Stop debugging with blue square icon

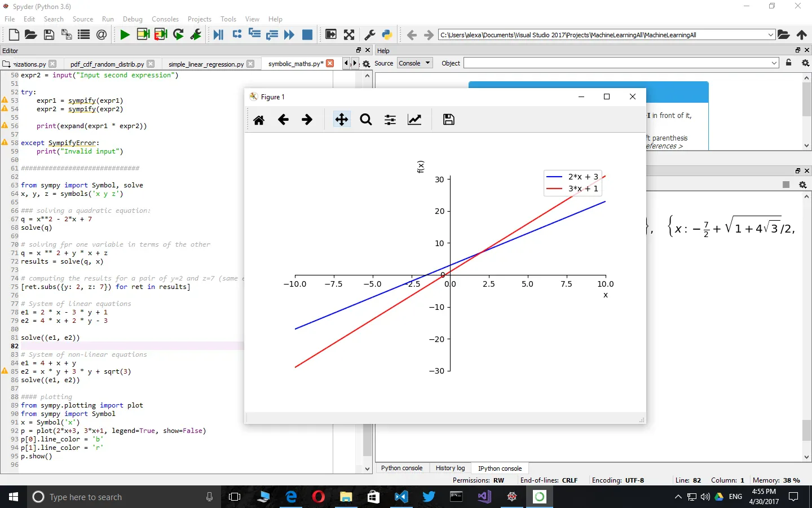307,35
